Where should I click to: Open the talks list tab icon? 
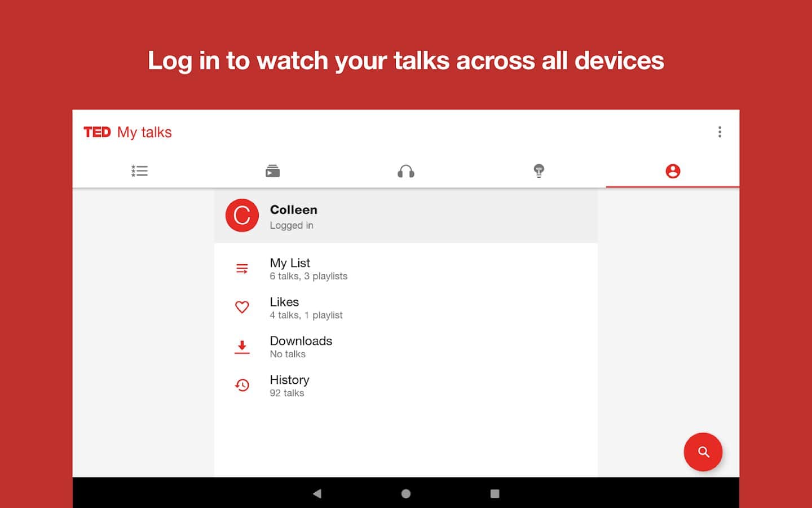pyautogui.click(x=139, y=171)
